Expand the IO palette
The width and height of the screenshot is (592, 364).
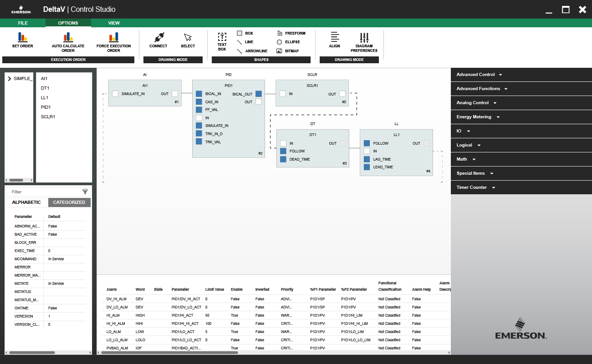521,131
